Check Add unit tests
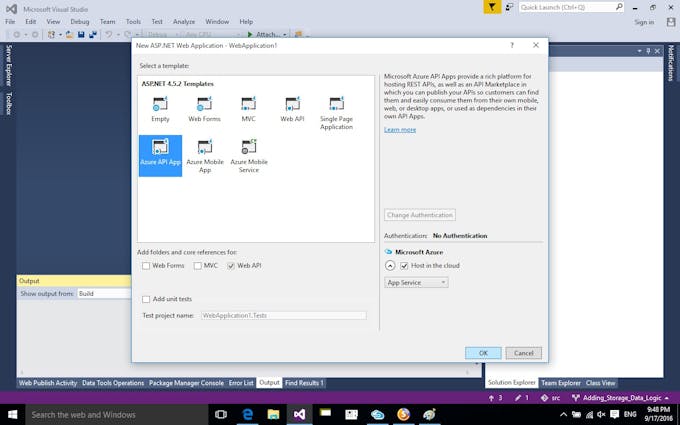The image size is (680, 425). coord(146,299)
